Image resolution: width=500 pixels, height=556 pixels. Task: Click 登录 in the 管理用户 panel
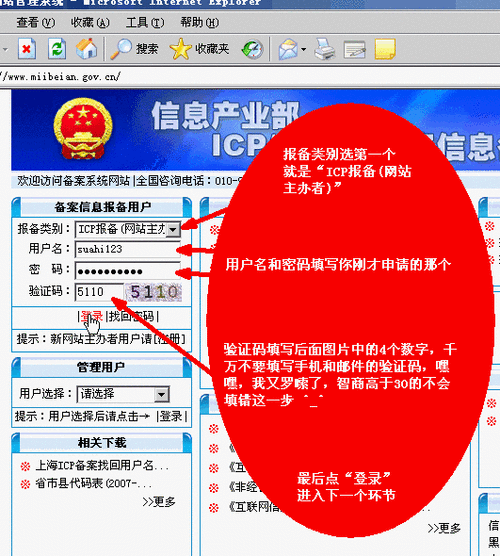pyautogui.click(x=171, y=416)
